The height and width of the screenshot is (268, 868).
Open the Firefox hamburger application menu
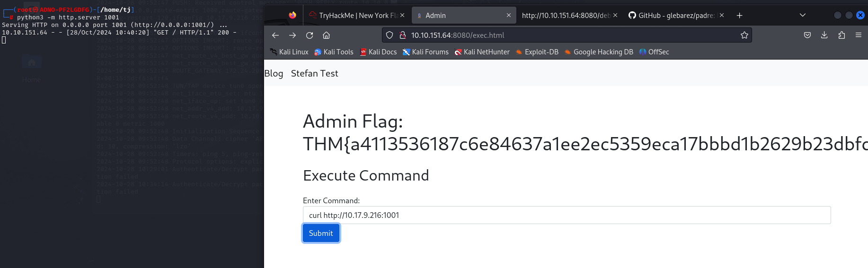(858, 35)
